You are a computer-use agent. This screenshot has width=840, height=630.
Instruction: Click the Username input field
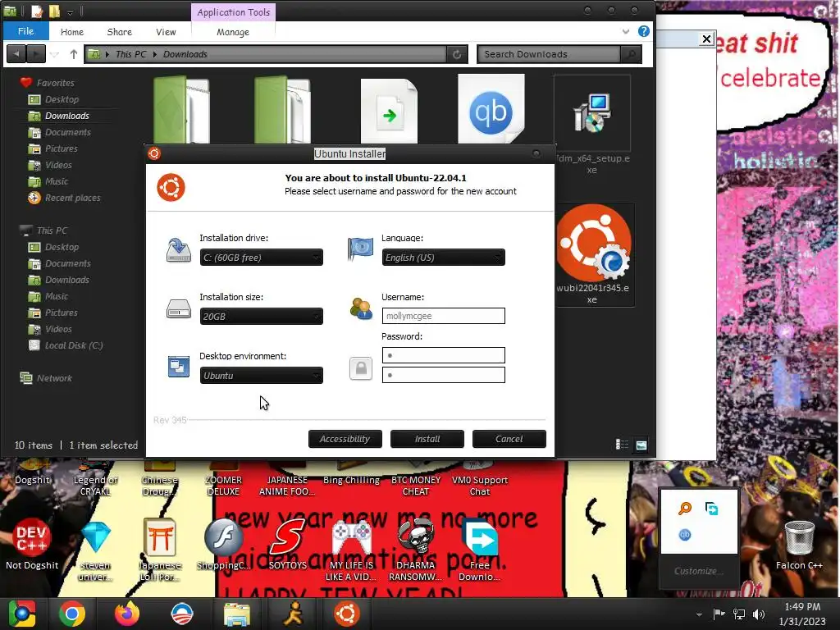tap(443, 316)
